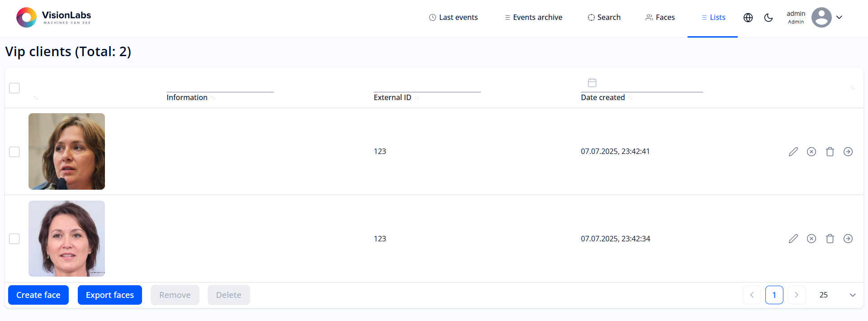Click the trash icon for the second face
This screenshot has width=868, height=321.
tap(830, 239)
